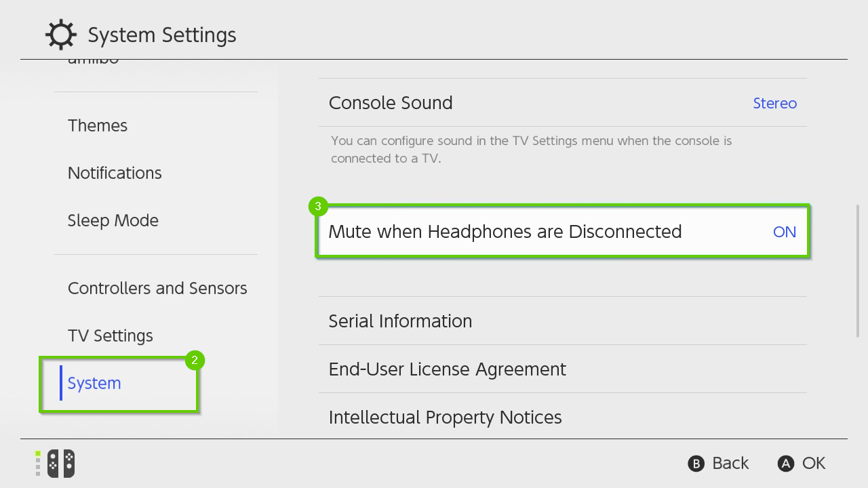The height and width of the screenshot is (488, 868).
Task: Select Sleep Mode in the sidebar
Action: tap(113, 220)
